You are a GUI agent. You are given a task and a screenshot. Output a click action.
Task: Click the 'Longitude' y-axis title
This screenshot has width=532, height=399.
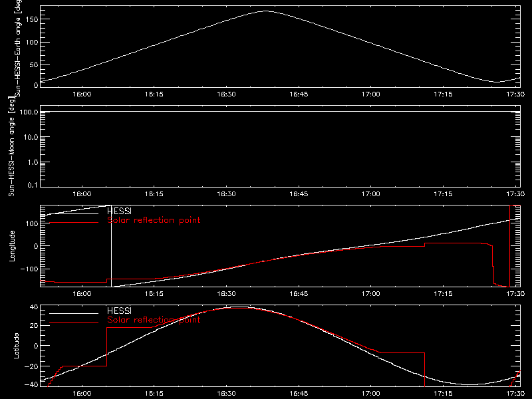pos(12,246)
